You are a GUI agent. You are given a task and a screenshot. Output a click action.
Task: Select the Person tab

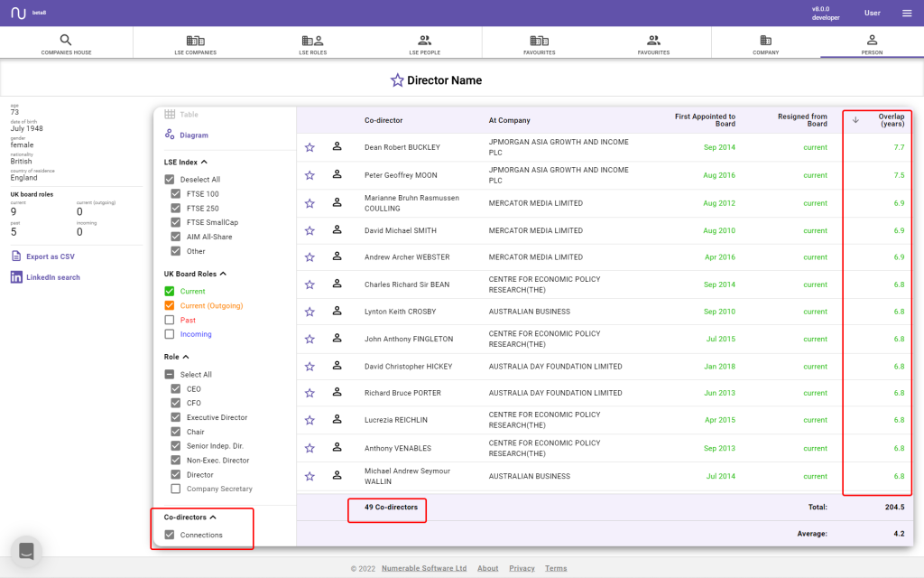tap(872, 43)
